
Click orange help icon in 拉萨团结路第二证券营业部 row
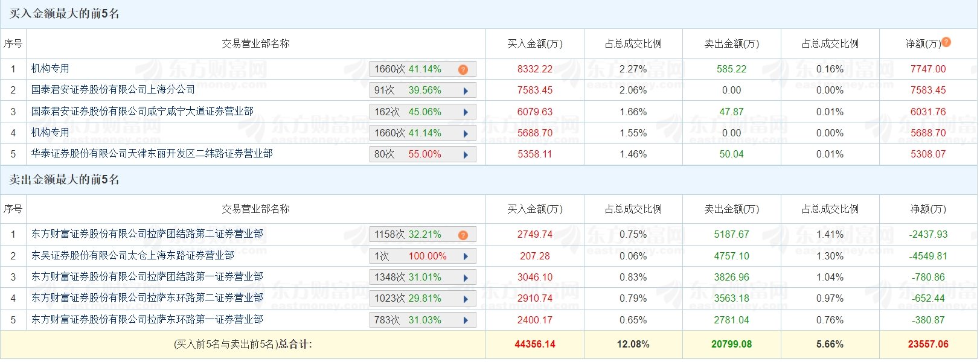463,235
